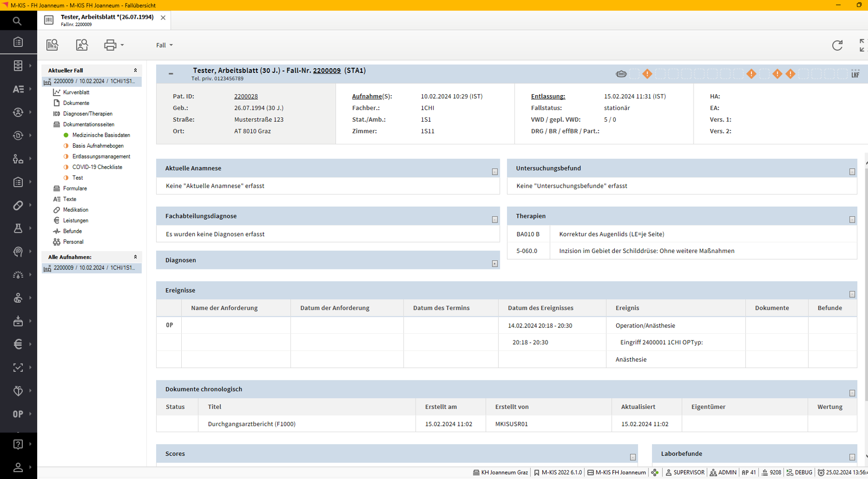The width and height of the screenshot is (868, 479).
Task: Open Diagnosen/Therapien in the case tree
Action: click(87, 113)
